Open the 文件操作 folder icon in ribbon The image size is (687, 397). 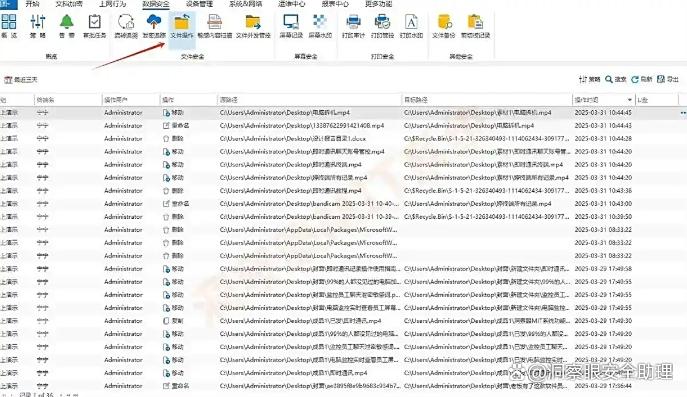182,26
